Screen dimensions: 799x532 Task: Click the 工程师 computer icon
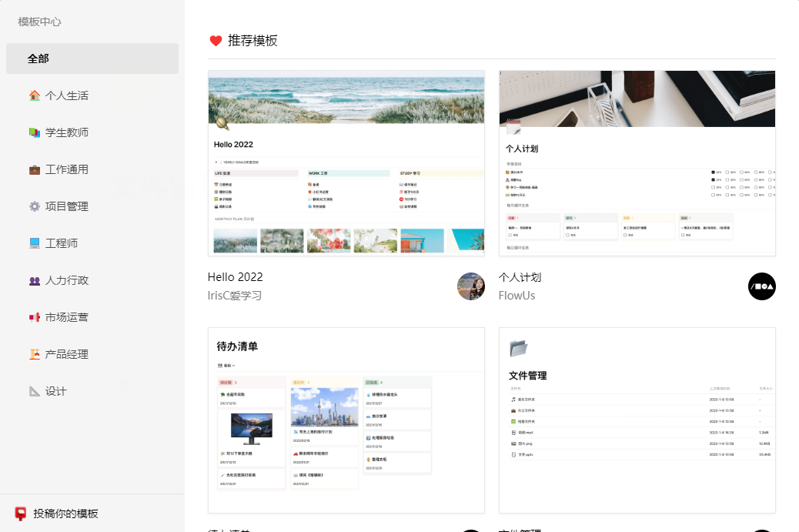[x=35, y=243]
